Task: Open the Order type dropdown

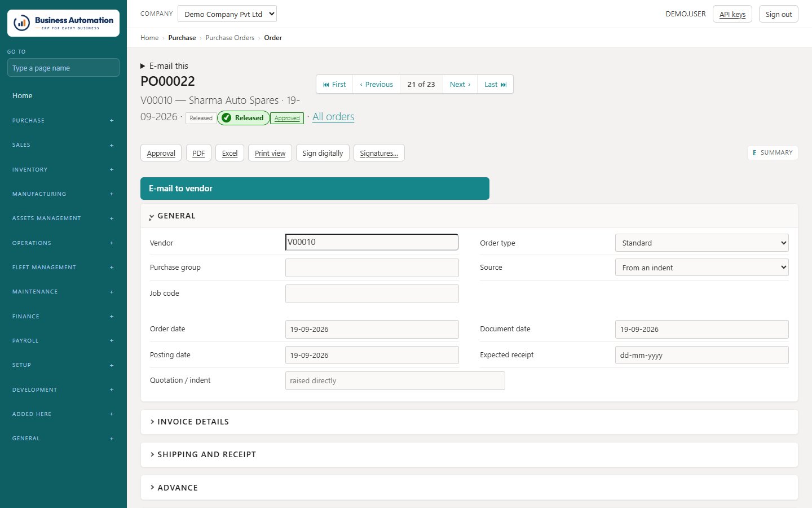Action: click(701, 243)
